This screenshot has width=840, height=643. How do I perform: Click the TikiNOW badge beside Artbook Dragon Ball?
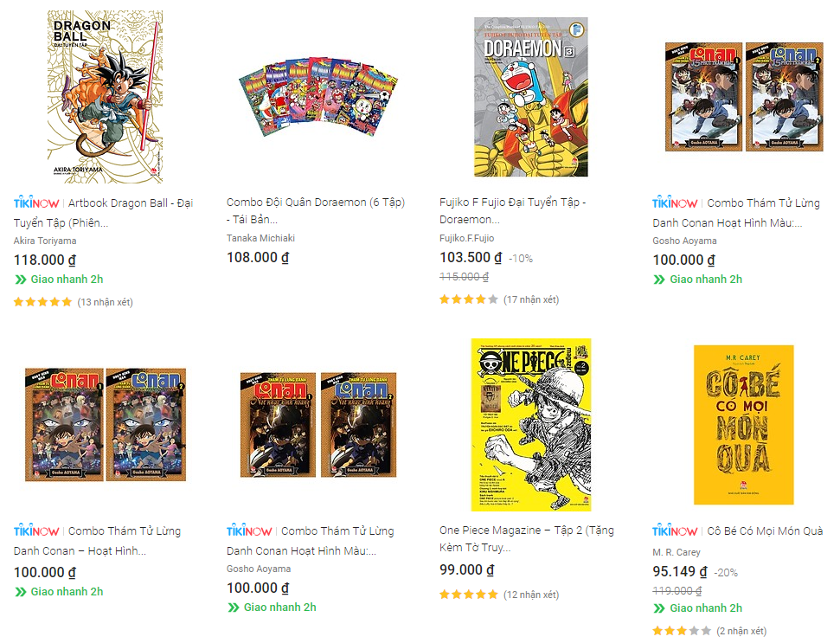pyautogui.click(x=36, y=203)
